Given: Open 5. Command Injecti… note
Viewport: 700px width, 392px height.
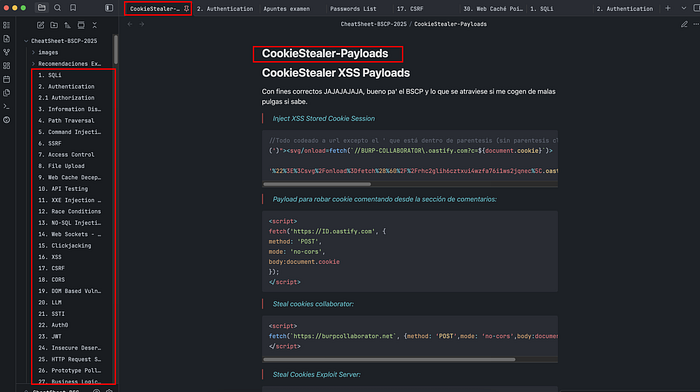Looking at the screenshot, I should pos(69,132).
